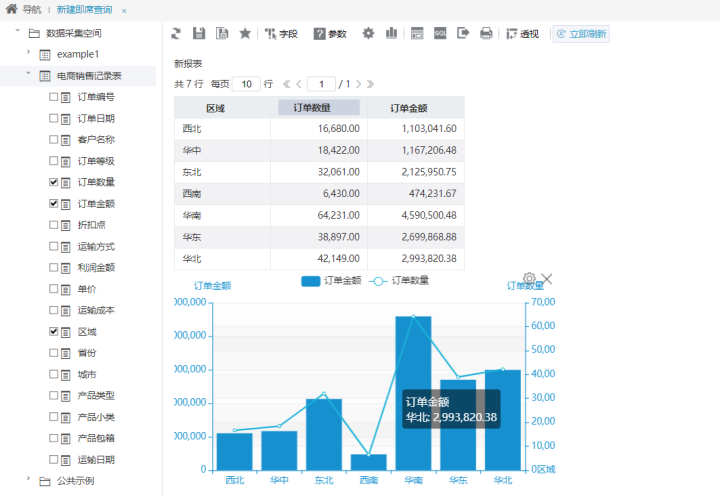Select the example1 tree item
Viewport: 720px width, 497px height.
78,54
